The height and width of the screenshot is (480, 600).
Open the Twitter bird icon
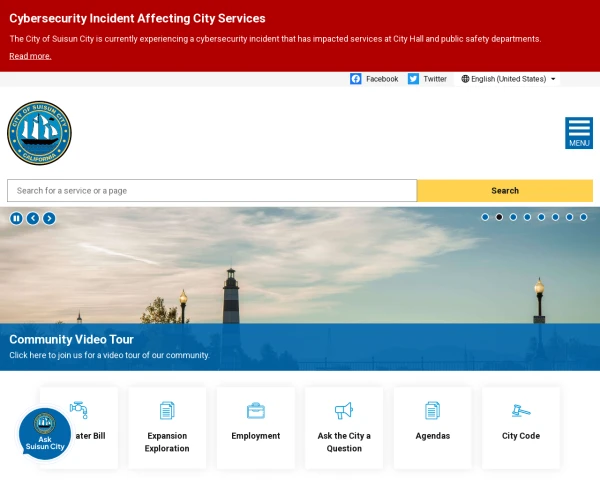point(413,79)
